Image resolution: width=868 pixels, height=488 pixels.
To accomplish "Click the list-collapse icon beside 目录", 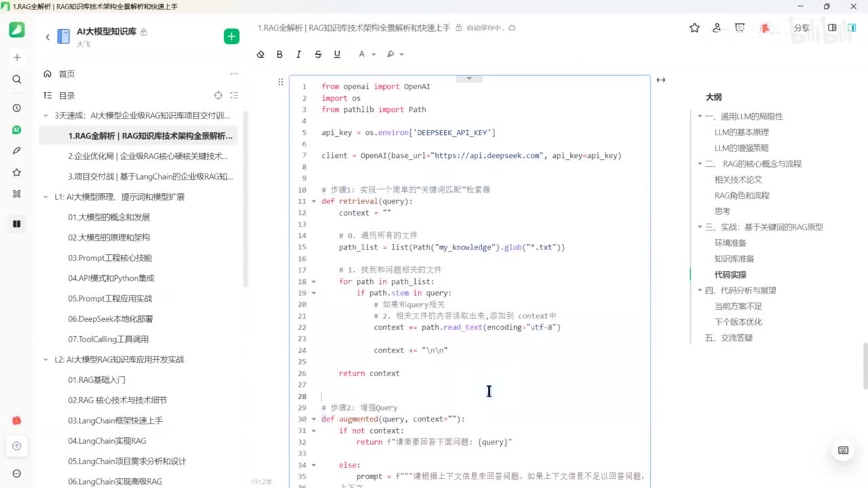I will (235, 96).
